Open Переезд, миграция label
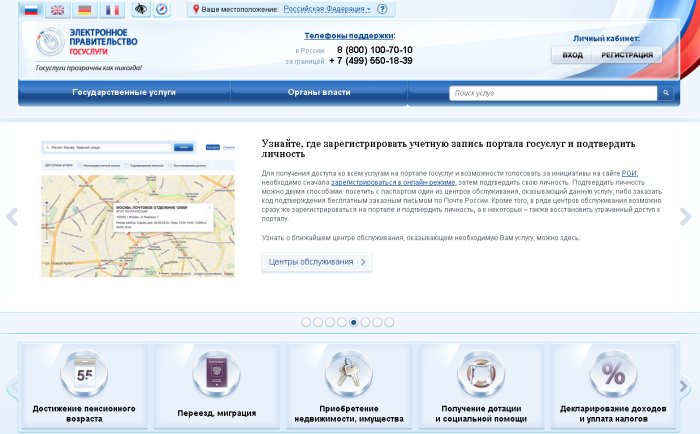Viewport: 700px width, 434px height. [x=217, y=413]
